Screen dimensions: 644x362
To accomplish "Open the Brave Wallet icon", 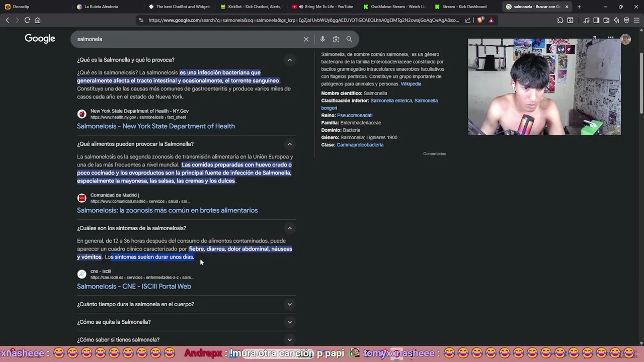I will pos(606,20).
